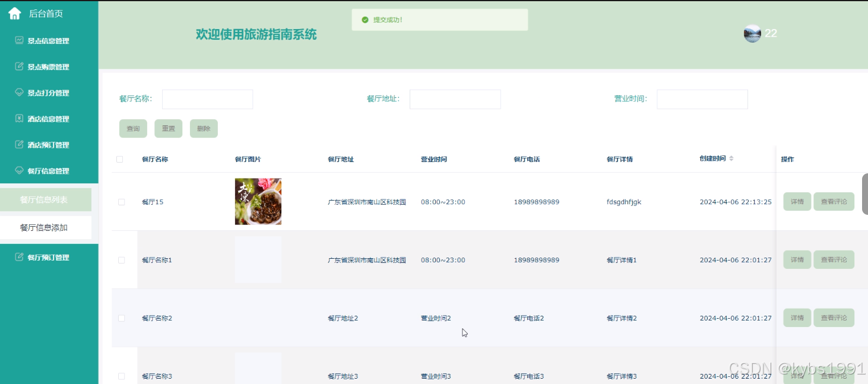The width and height of the screenshot is (868, 384).
Task: Open 详情 for 餐厅15
Action: 797,202
